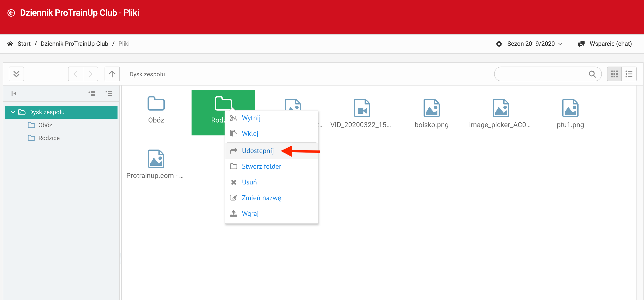Open the double-chevron dropdown button
The height and width of the screenshot is (300, 644).
pos(16,74)
